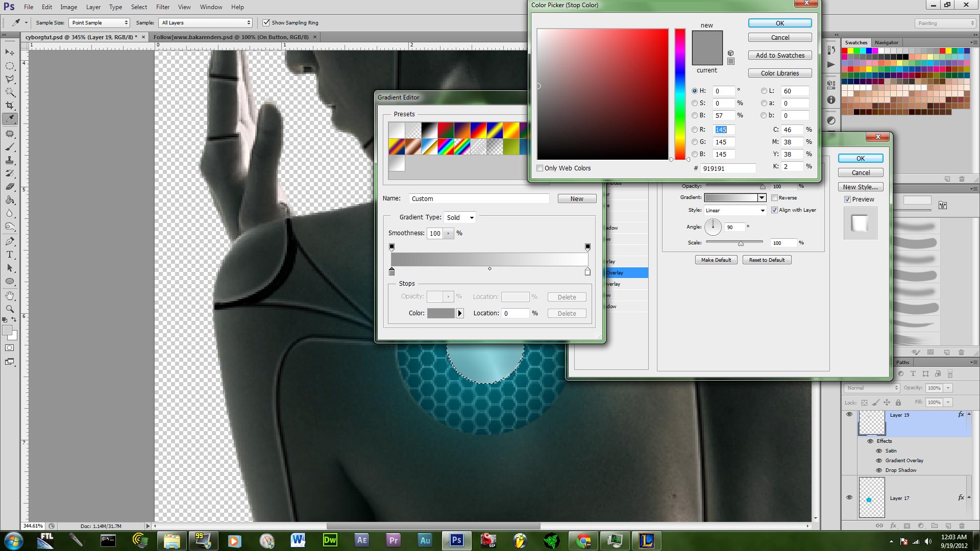Image resolution: width=980 pixels, height=551 pixels.
Task: Click the Navigator panel tab
Action: (x=886, y=42)
